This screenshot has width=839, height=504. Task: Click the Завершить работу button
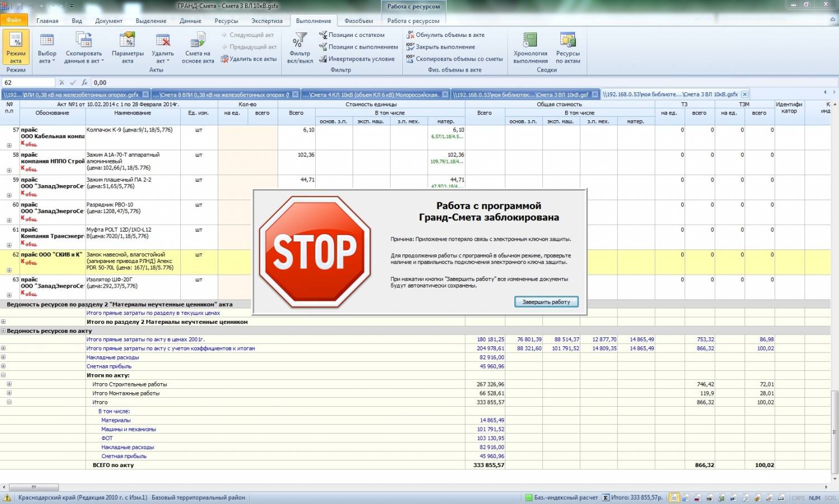[x=546, y=302]
